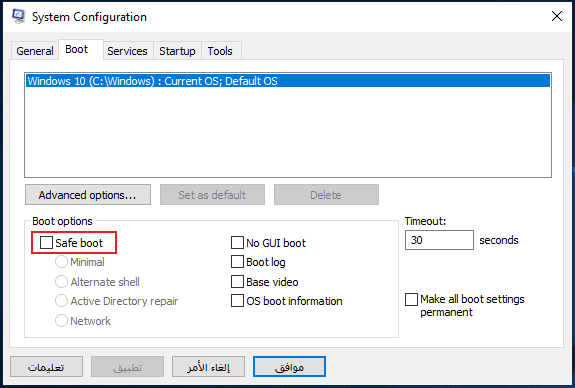Open Advanced options dialog
Image resolution: width=575 pixels, height=388 pixels.
[x=88, y=195]
